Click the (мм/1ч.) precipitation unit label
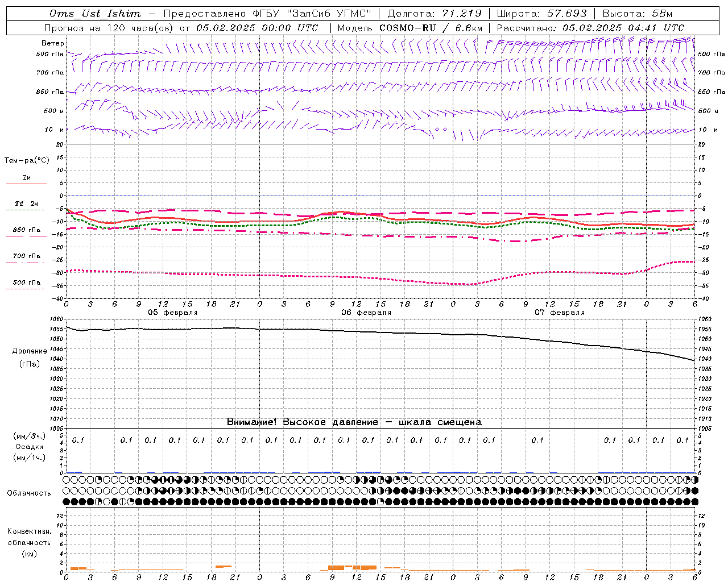Image resolution: width=728 pixels, height=582 pixels. point(30,458)
